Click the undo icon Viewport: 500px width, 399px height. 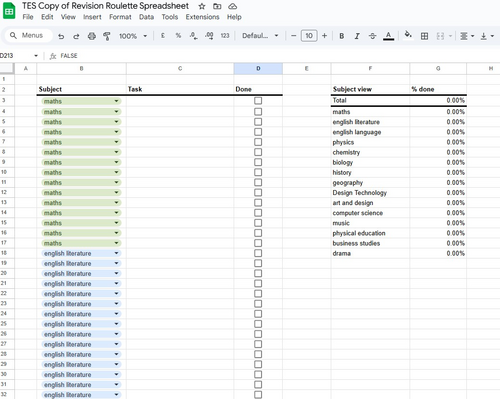tap(61, 36)
